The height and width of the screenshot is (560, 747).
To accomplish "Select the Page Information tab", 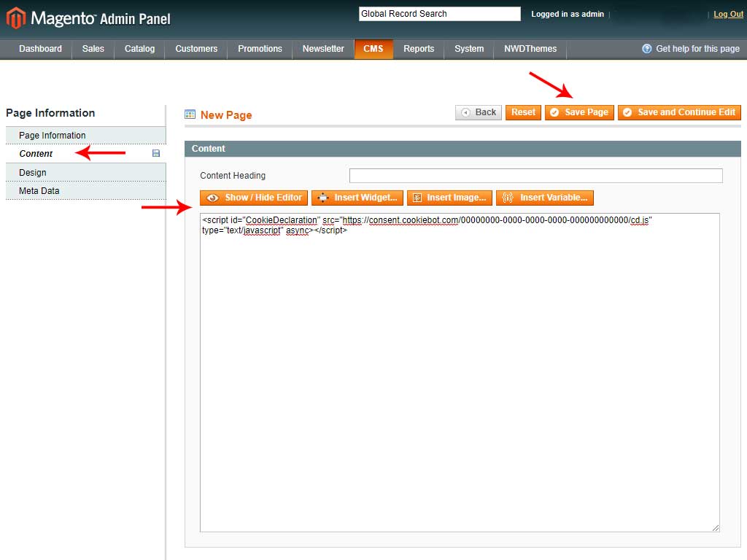I will [x=86, y=135].
